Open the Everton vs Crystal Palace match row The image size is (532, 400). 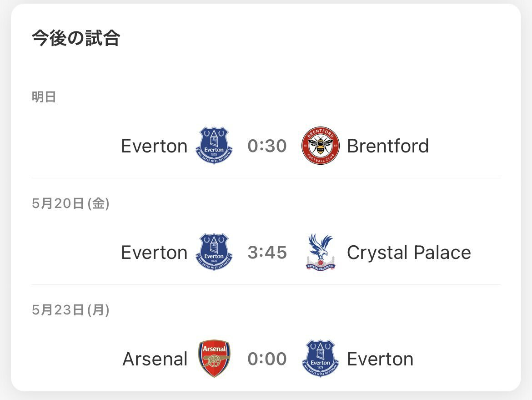266,252
